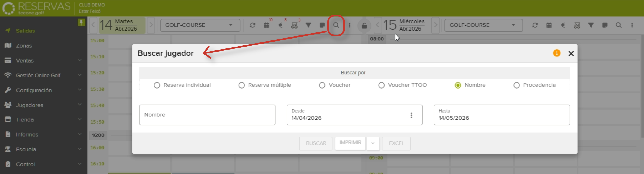
Task: Open filter funnel in the left panel toolbar
Action: click(x=308, y=25)
